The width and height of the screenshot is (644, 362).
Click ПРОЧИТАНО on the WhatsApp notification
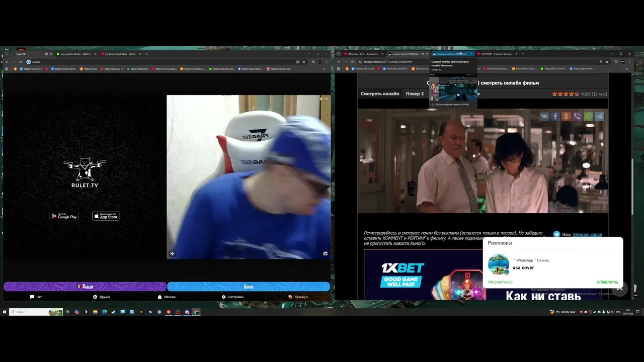(x=500, y=282)
